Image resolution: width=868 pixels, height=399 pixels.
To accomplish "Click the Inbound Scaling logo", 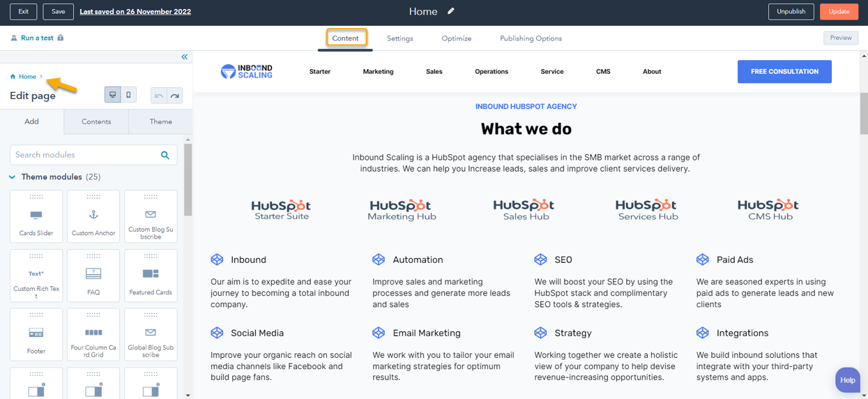I will (247, 71).
